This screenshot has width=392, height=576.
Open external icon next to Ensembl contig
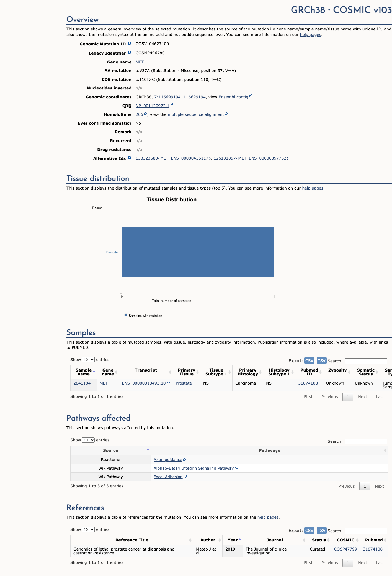pos(251,96)
